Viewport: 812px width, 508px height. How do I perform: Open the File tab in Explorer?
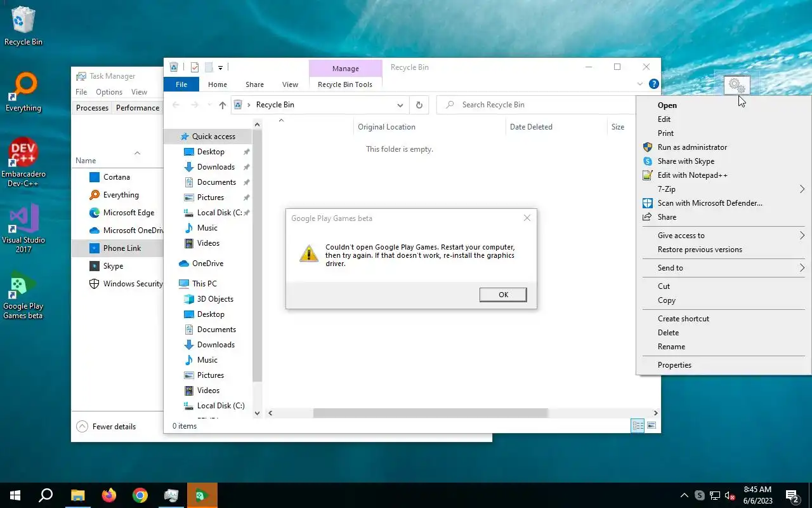[181, 84]
